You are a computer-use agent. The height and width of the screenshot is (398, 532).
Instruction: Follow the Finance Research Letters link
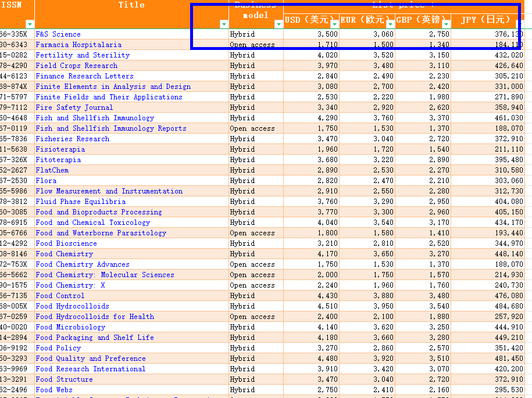point(84,76)
